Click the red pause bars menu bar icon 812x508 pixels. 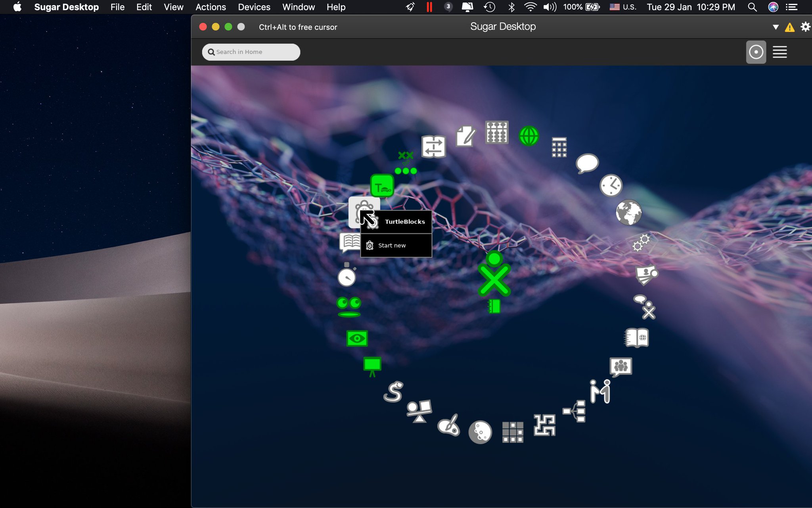(x=429, y=7)
